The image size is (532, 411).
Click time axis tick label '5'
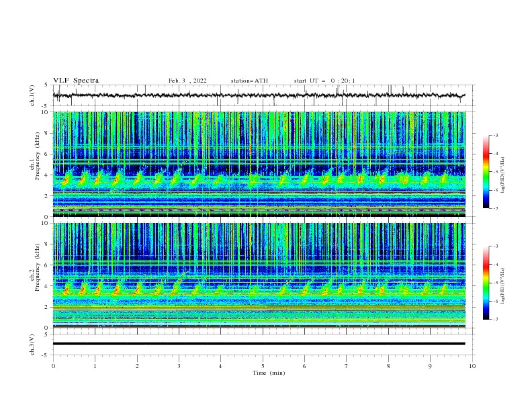(x=263, y=366)
